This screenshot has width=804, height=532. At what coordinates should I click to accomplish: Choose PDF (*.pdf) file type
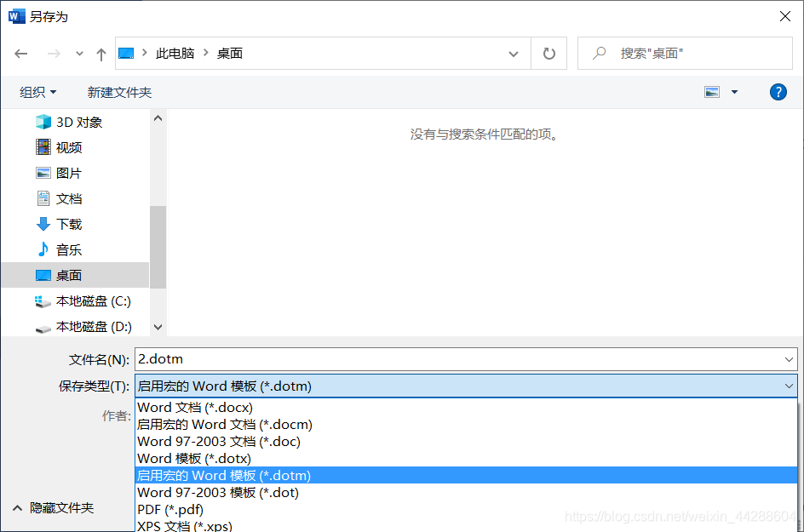(x=466, y=510)
